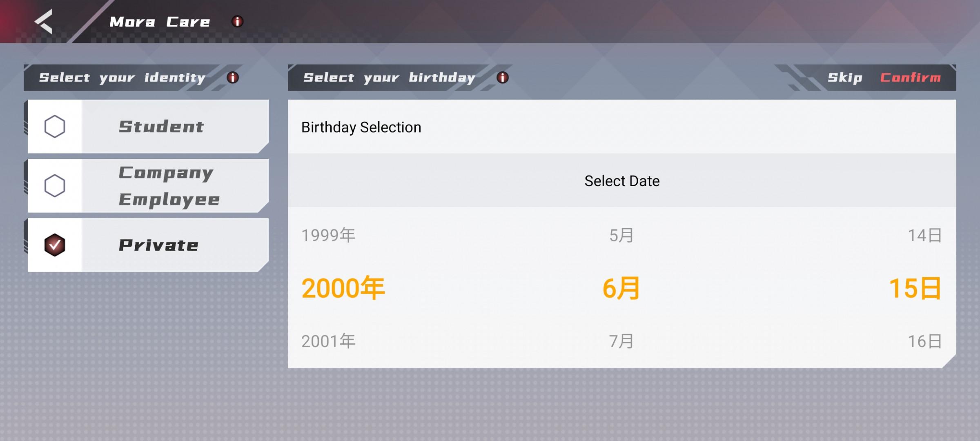The width and height of the screenshot is (980, 441).
Task: Go back using the arrow icon
Action: (x=44, y=21)
